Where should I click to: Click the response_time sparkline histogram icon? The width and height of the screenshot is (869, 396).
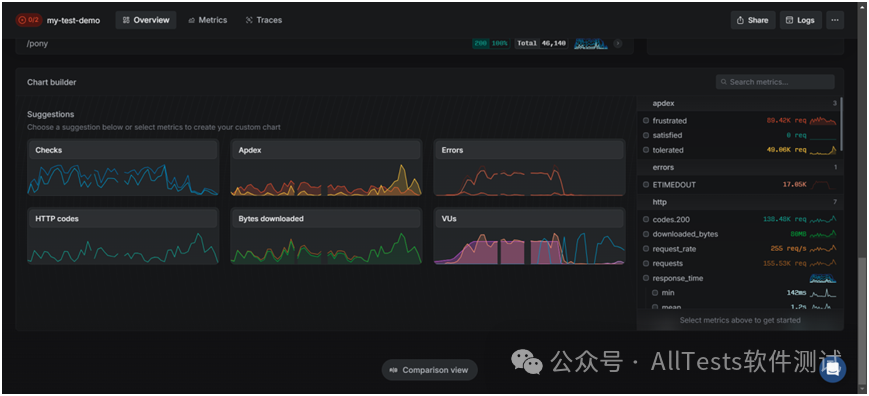coord(822,278)
